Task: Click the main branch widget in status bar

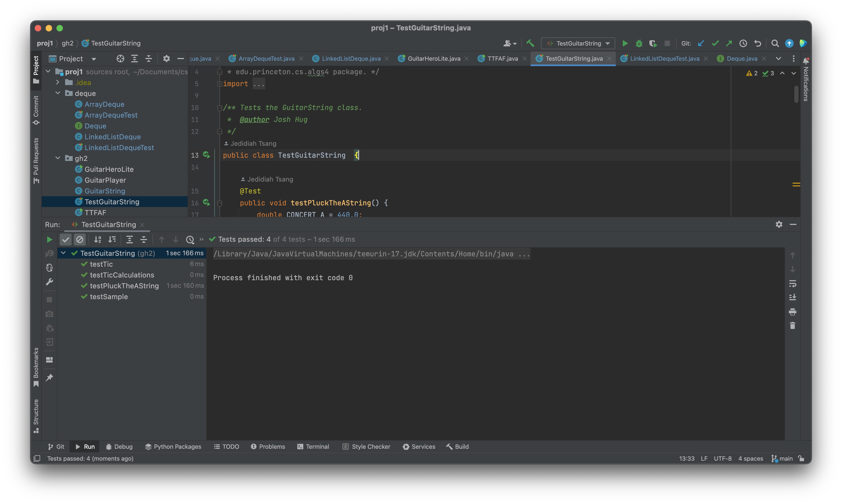Action: tap(782, 458)
